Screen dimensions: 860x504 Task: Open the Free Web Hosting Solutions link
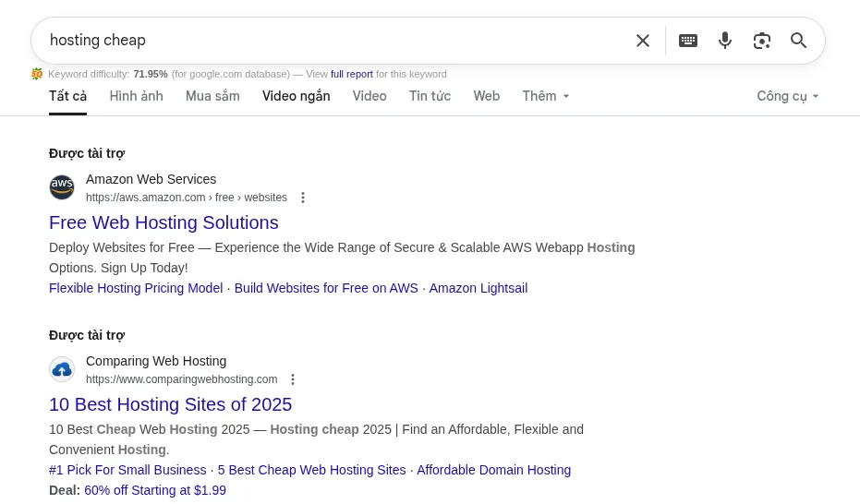tap(164, 222)
